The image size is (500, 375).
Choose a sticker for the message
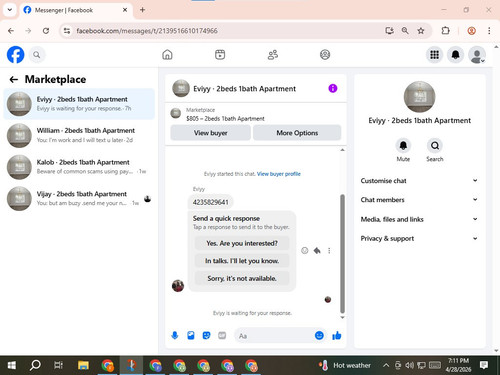click(x=206, y=335)
